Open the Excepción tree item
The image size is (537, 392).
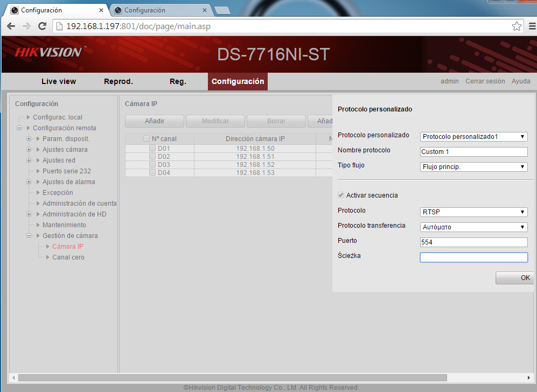(x=58, y=192)
